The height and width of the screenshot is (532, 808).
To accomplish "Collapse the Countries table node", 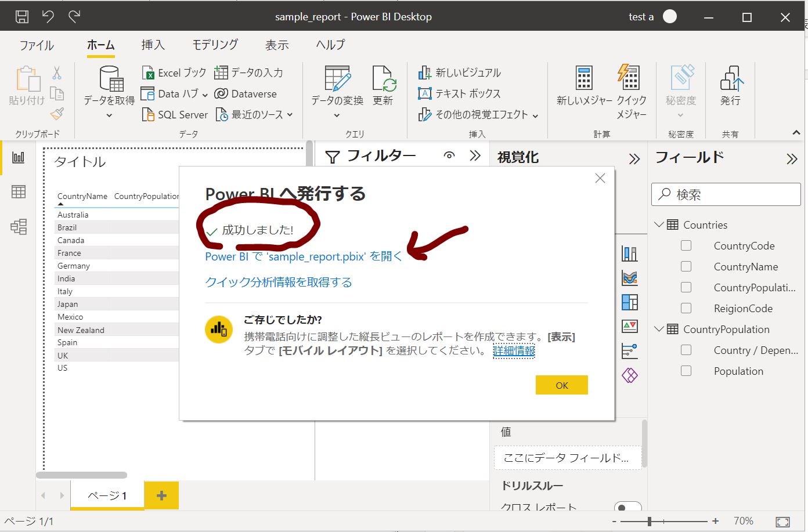I will [x=659, y=225].
